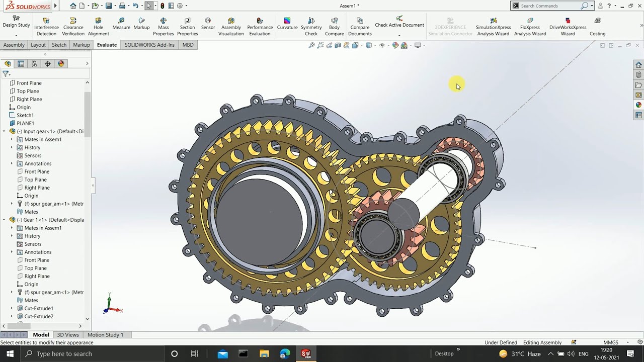Open the MMGS unit system dropdown

[628, 342]
